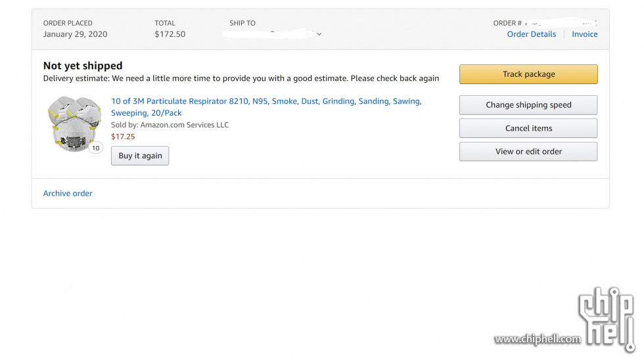Click the Not yet shipped status heading
The image size is (644, 362).
click(83, 66)
